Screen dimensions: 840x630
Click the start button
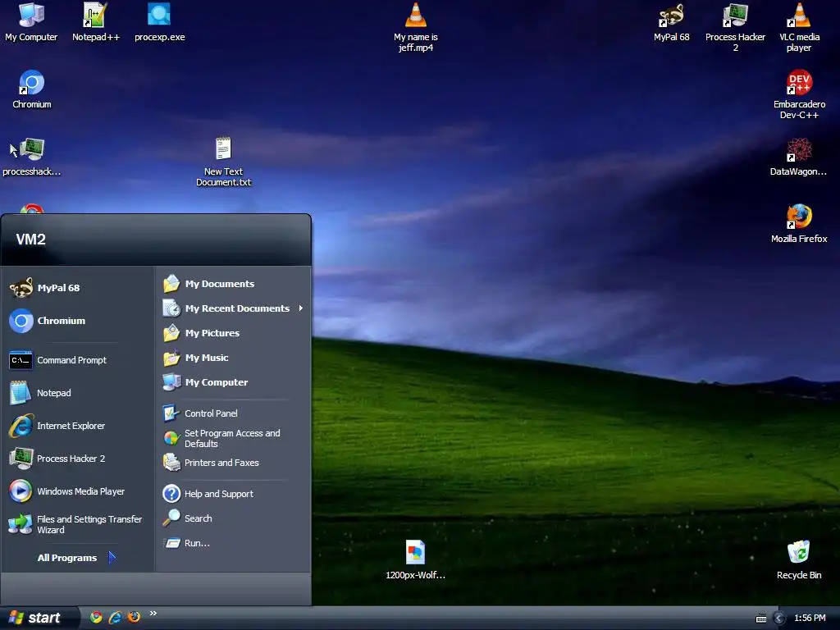[39, 618]
